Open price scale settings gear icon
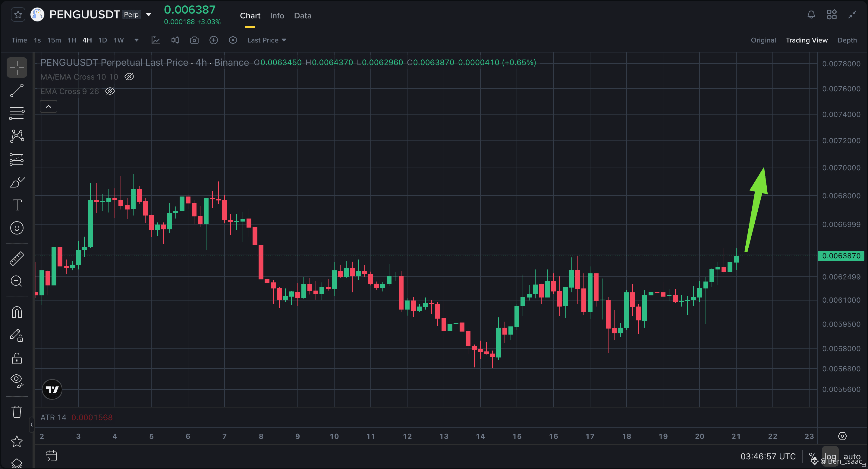This screenshot has width=868, height=469. pyautogui.click(x=842, y=436)
